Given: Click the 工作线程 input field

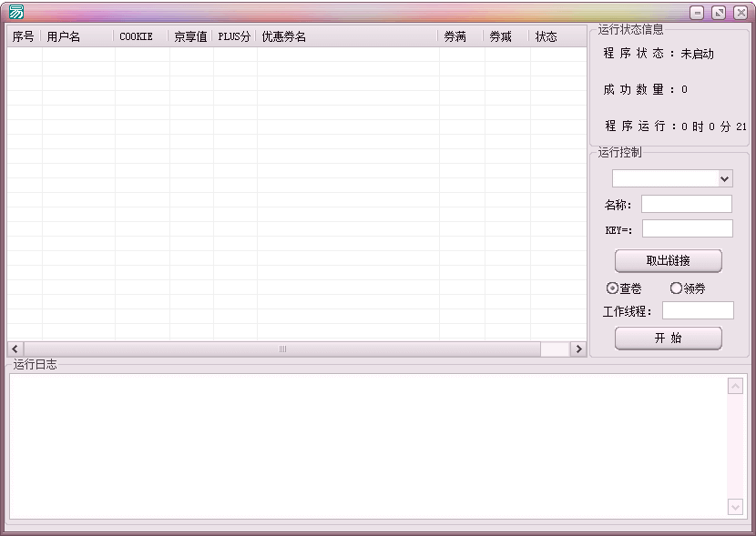Looking at the screenshot, I should point(698,310).
